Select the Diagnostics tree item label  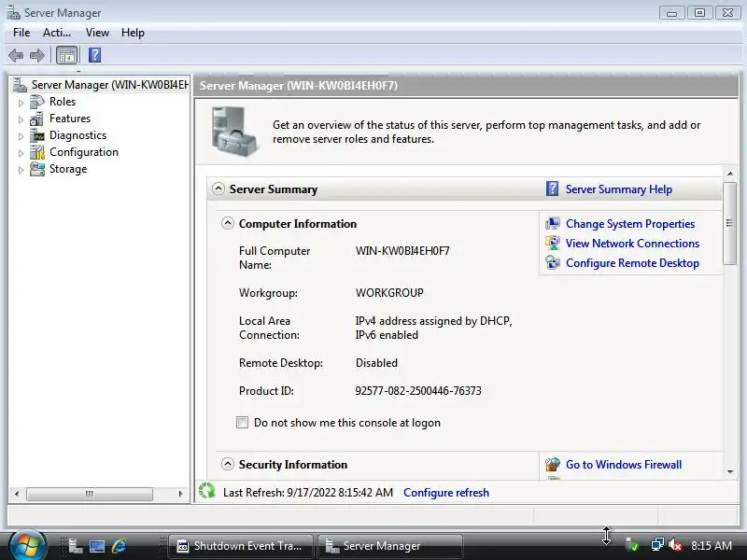coord(78,135)
